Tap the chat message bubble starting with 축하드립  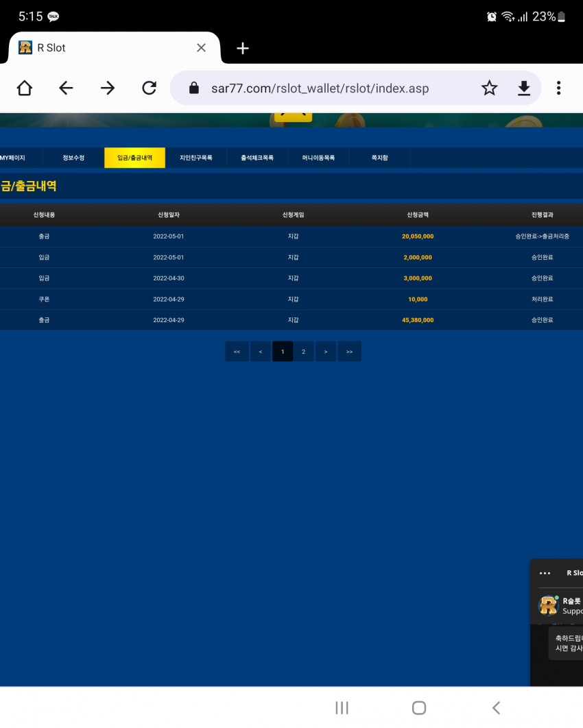(566, 643)
